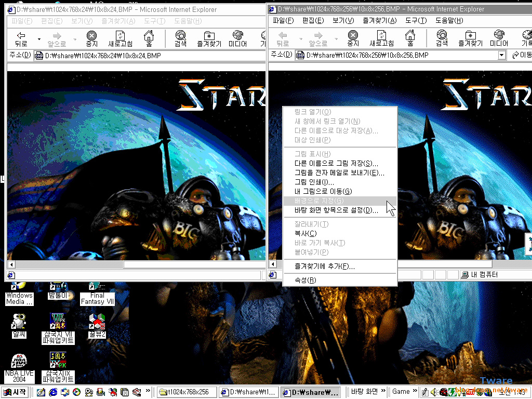Image resolution: width=532 pixels, height=399 pixels.
Task: Switch to t1024x768x256 folder taskbar button
Action: [187, 392]
